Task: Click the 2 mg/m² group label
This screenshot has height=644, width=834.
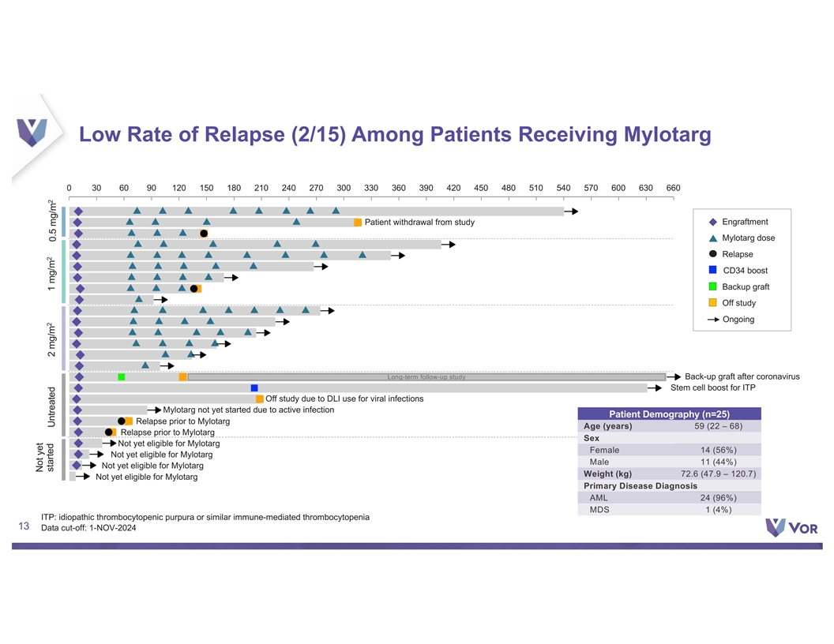Action: [x=51, y=340]
